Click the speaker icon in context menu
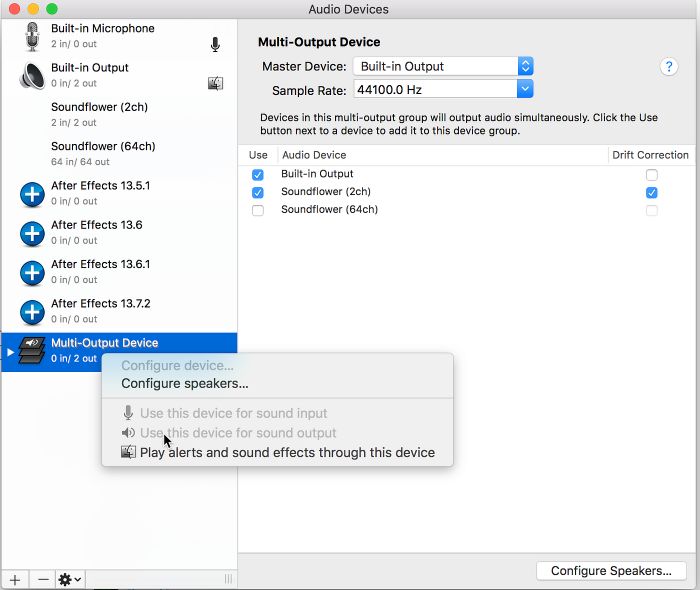 pos(128,432)
